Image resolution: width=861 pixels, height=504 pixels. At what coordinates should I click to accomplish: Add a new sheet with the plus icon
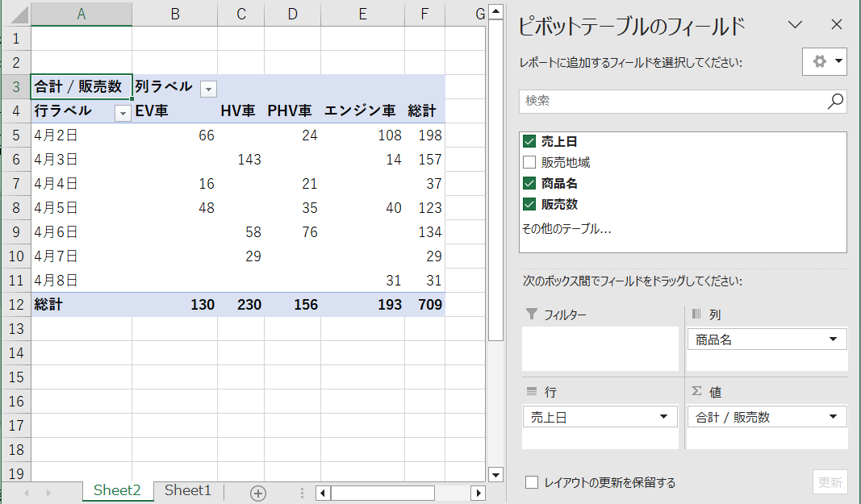tap(258, 493)
